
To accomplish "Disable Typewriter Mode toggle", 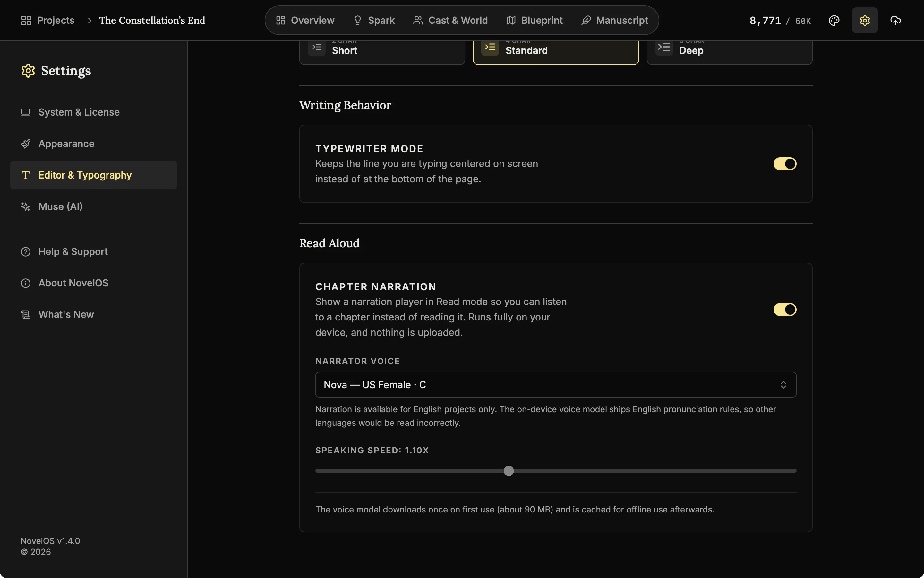I will pos(785,164).
